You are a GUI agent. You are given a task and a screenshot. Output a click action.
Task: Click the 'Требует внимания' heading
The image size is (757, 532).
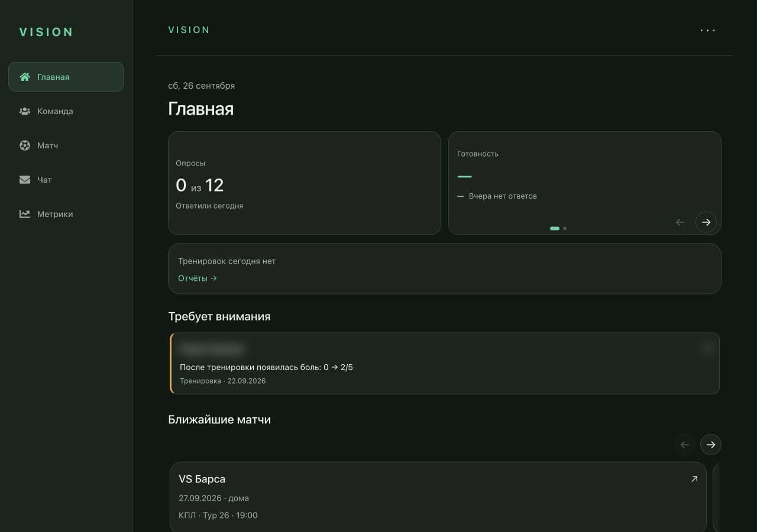click(x=219, y=316)
